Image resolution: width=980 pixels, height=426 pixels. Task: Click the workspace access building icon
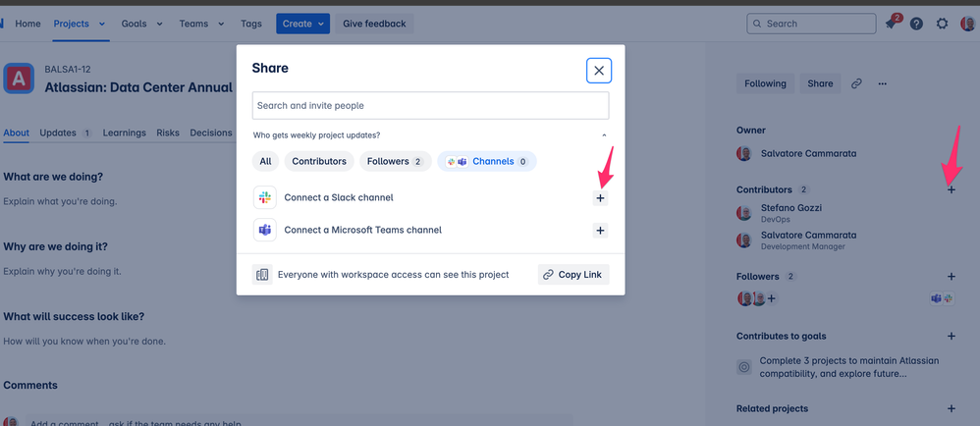(x=262, y=274)
